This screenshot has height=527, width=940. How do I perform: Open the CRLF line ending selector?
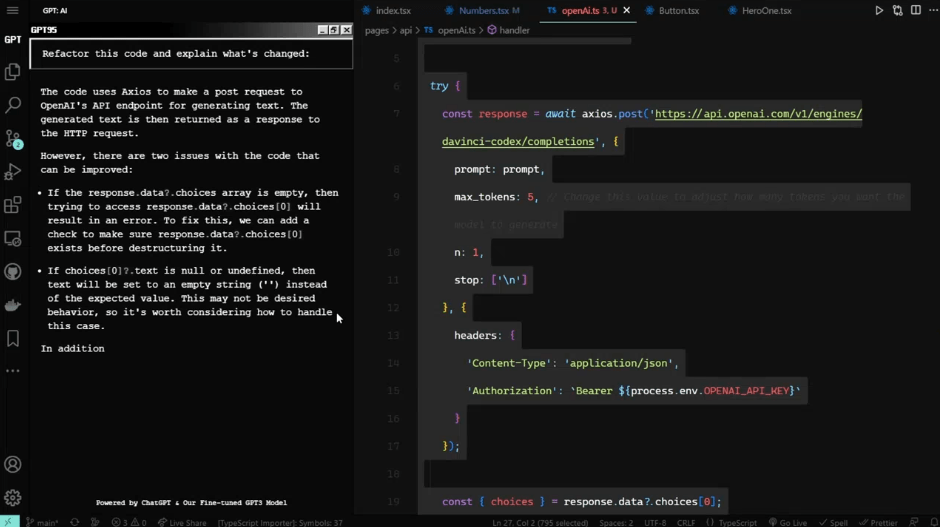click(686, 522)
